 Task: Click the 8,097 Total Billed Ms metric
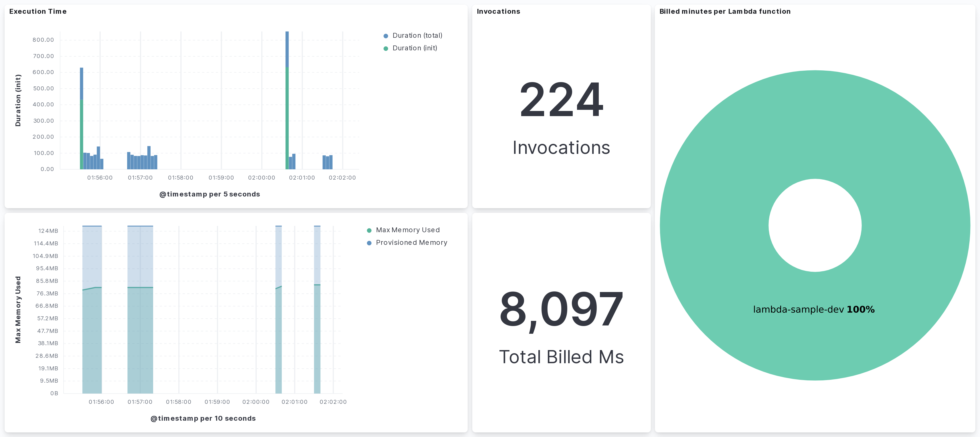pos(561,309)
